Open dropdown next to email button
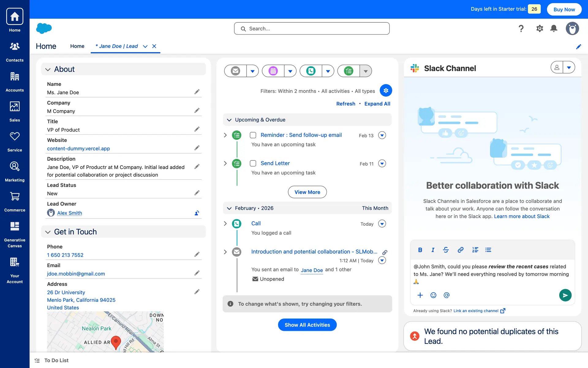Screen dimensions: 588x368 252,71
